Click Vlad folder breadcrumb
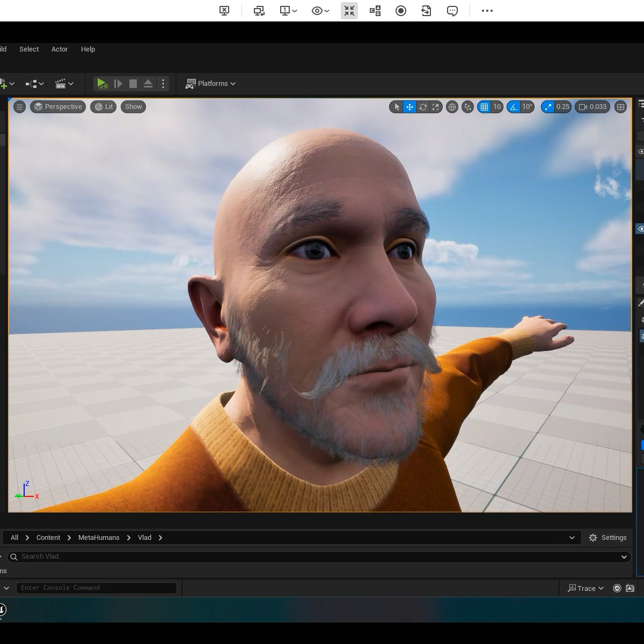Viewport: 644px width, 644px height. point(144,538)
